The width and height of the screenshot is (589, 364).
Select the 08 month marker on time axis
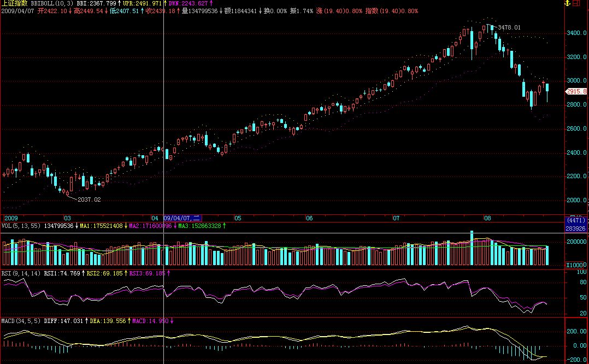[487, 218]
